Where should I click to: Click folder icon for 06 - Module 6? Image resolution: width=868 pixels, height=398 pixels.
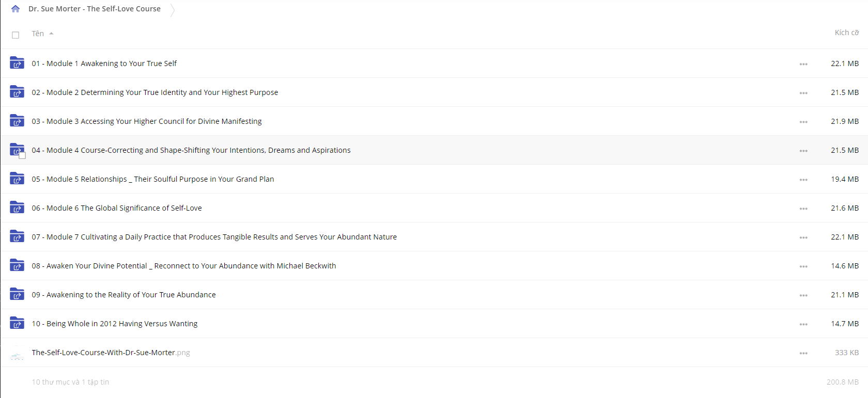(x=17, y=208)
